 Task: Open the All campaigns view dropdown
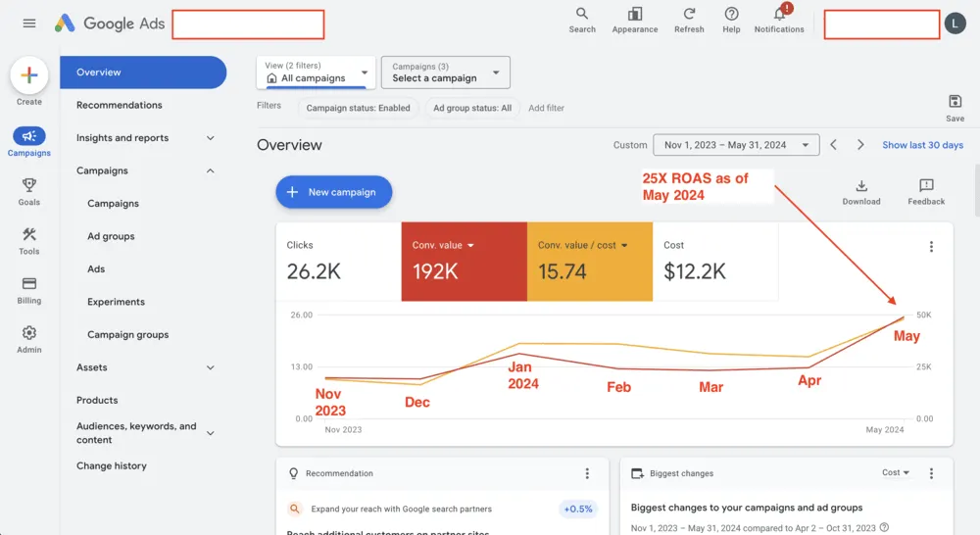[316, 72]
